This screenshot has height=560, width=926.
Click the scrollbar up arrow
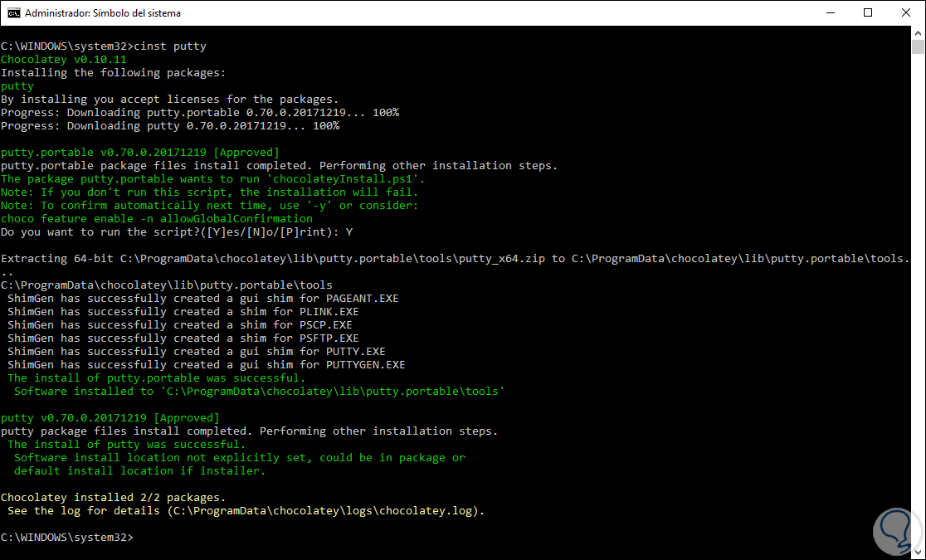(917, 32)
